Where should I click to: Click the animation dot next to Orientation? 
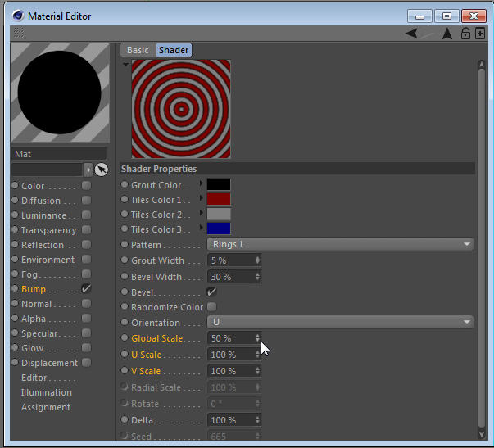click(125, 323)
